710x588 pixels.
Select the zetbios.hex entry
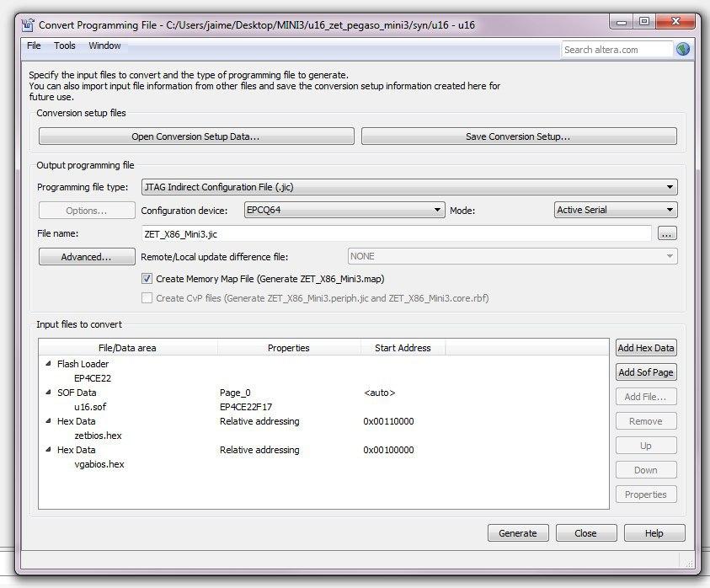click(98, 436)
